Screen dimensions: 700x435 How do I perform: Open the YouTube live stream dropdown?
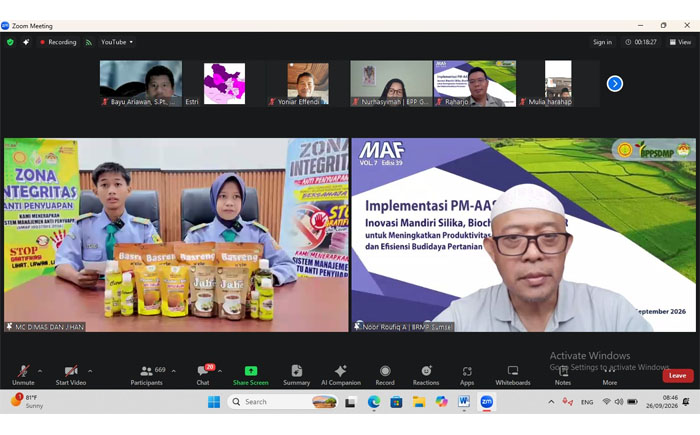pyautogui.click(x=117, y=42)
